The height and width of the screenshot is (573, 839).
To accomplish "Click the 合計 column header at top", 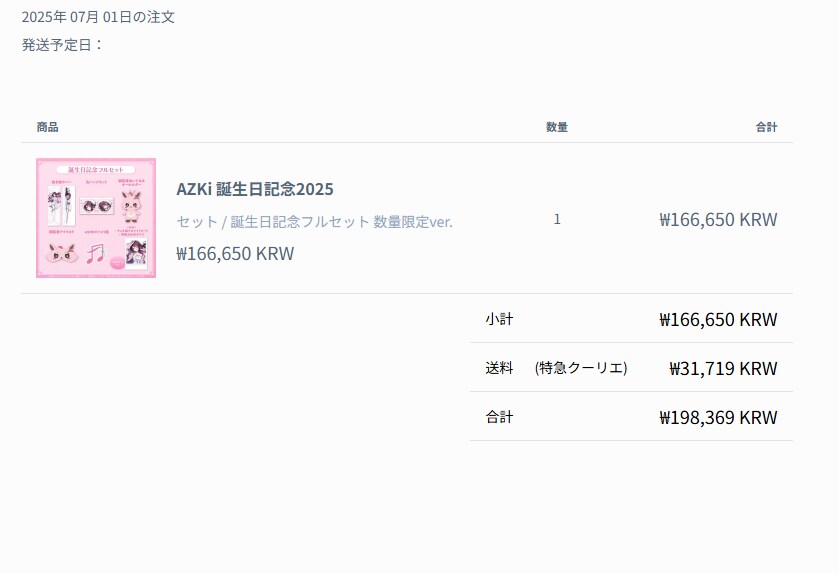I will coord(766,127).
